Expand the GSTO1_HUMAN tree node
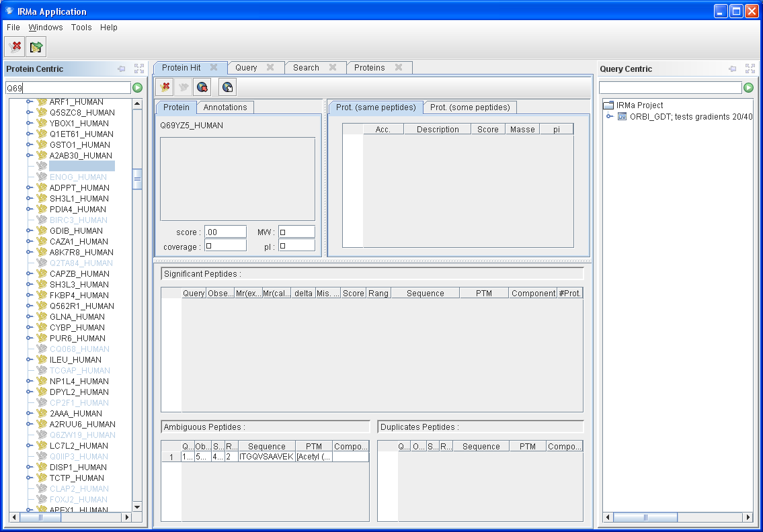This screenshot has height=532, width=763. [x=30, y=145]
